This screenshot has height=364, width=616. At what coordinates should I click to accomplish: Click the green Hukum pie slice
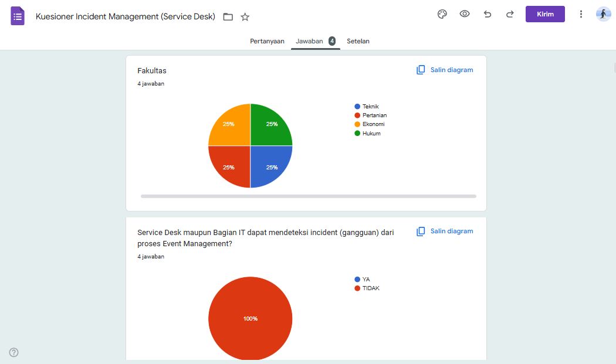coord(270,125)
